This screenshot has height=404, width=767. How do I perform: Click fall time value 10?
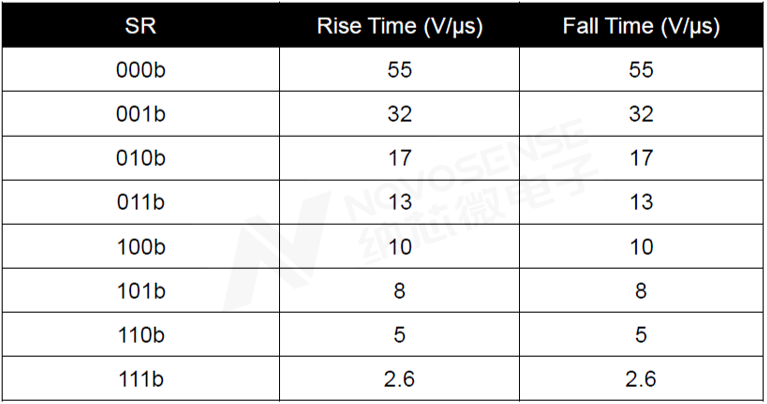(x=641, y=247)
